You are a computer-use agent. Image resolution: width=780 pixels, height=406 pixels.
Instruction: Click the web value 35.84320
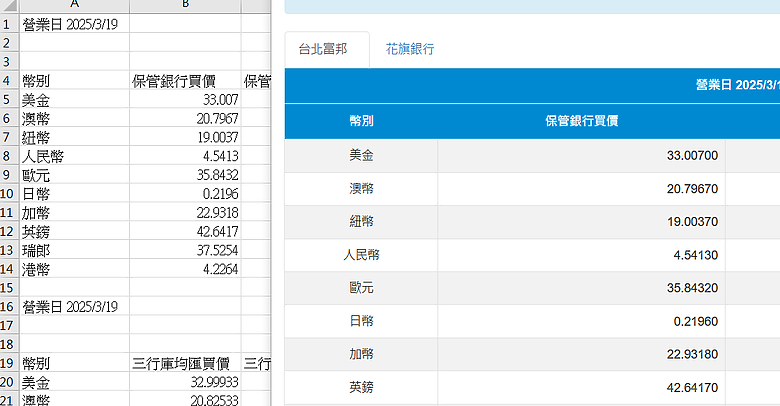pos(692,288)
